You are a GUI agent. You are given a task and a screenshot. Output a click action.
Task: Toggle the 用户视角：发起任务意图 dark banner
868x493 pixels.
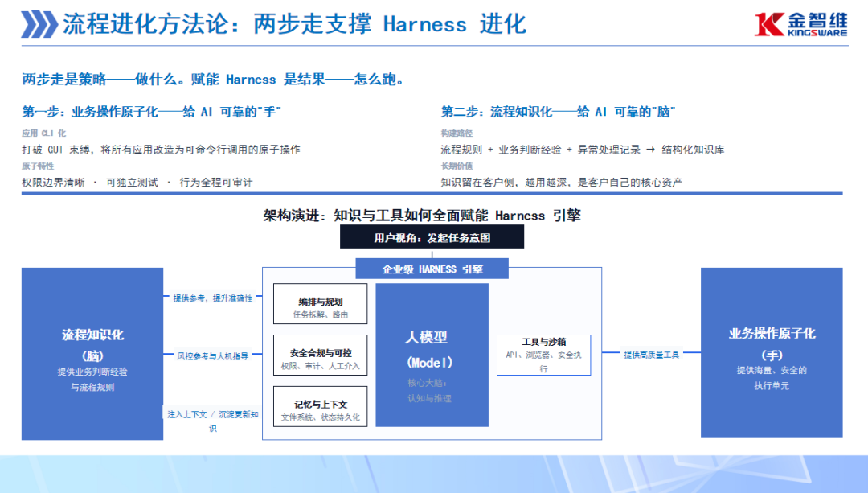(x=434, y=236)
